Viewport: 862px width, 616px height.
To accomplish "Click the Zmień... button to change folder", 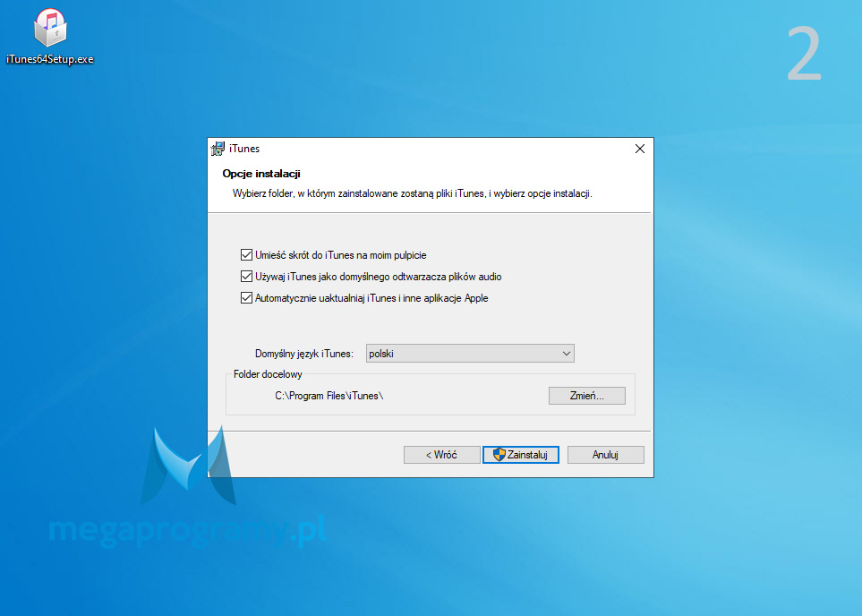I will click(x=586, y=396).
